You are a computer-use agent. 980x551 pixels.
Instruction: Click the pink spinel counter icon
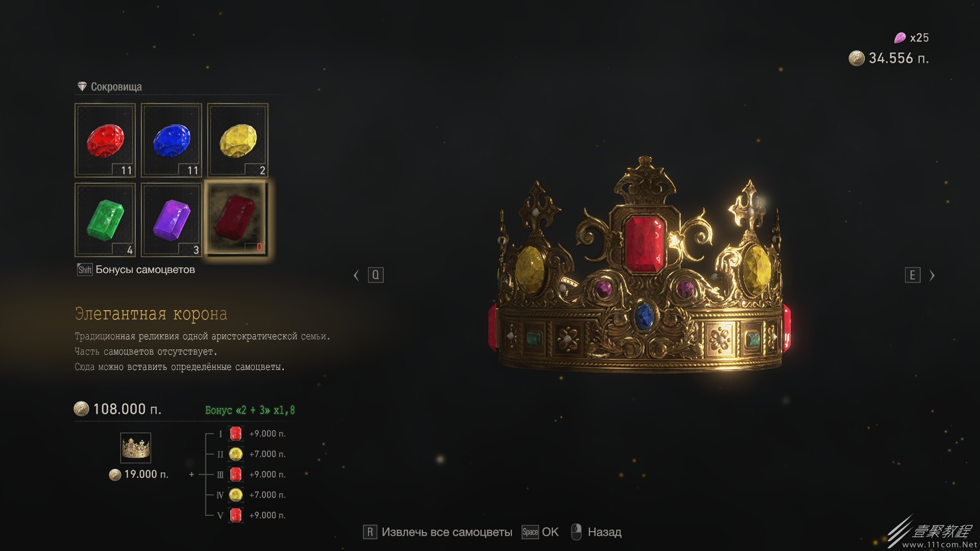900,38
